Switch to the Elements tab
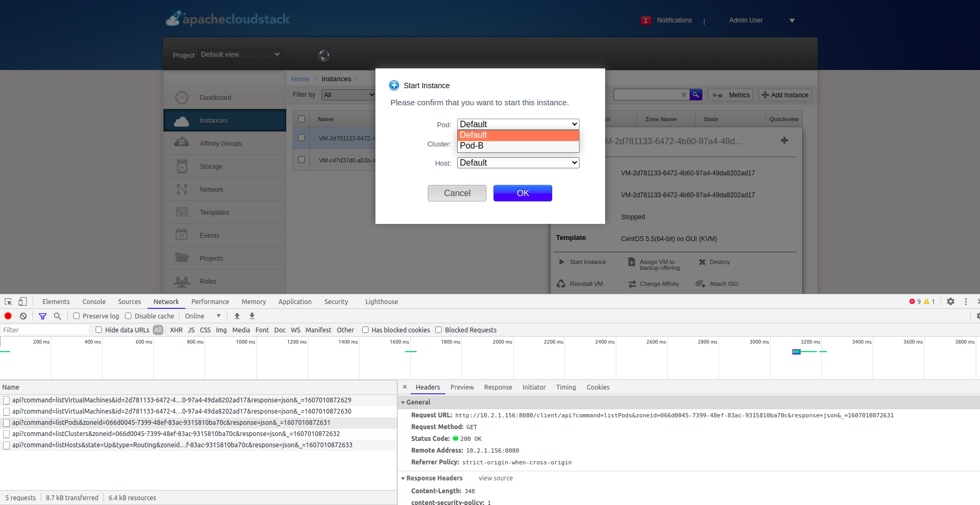The image size is (980, 505). (x=56, y=301)
